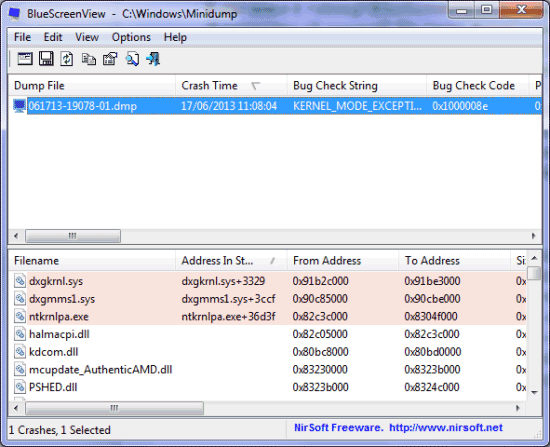Click lower pane horizontal scrollbar thumb
The width and height of the screenshot is (550, 447).
[x=114, y=408]
